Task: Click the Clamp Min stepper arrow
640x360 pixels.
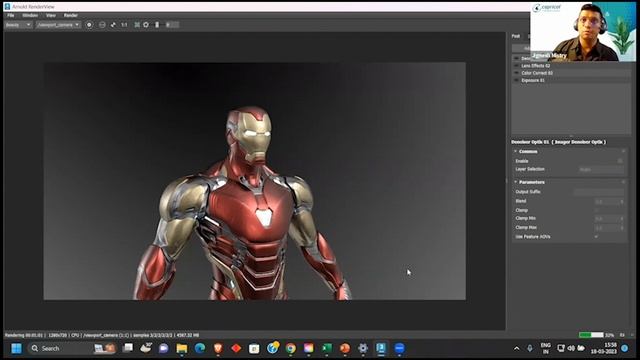Action: coord(622,219)
